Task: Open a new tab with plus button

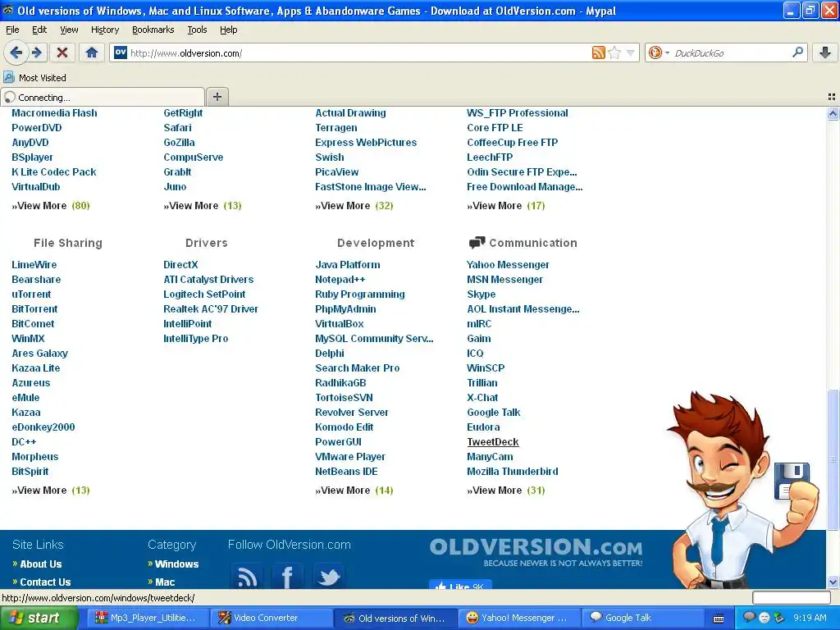Action: [x=217, y=97]
